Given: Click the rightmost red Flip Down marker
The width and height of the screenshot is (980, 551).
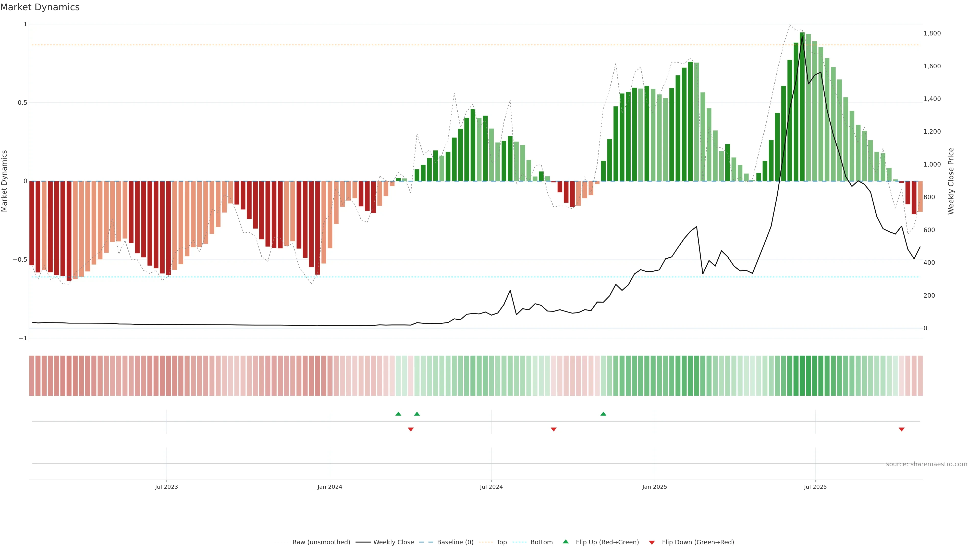Looking at the screenshot, I should pyautogui.click(x=901, y=429).
